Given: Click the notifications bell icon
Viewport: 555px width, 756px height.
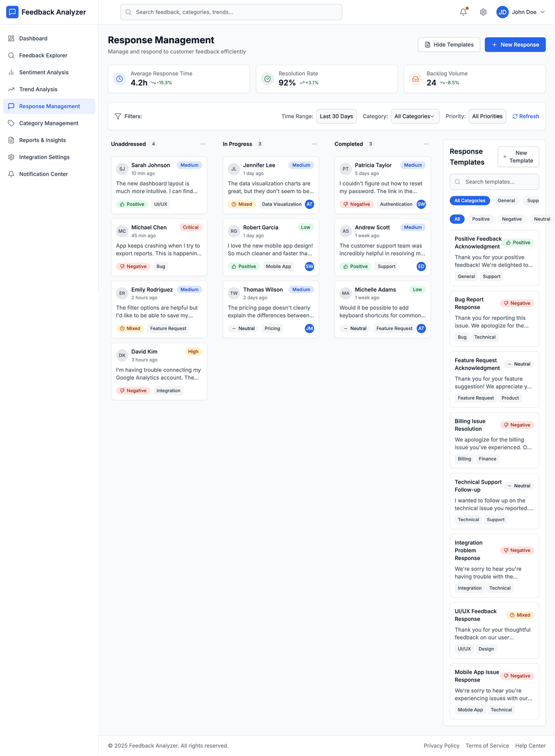Looking at the screenshot, I should coord(462,12).
